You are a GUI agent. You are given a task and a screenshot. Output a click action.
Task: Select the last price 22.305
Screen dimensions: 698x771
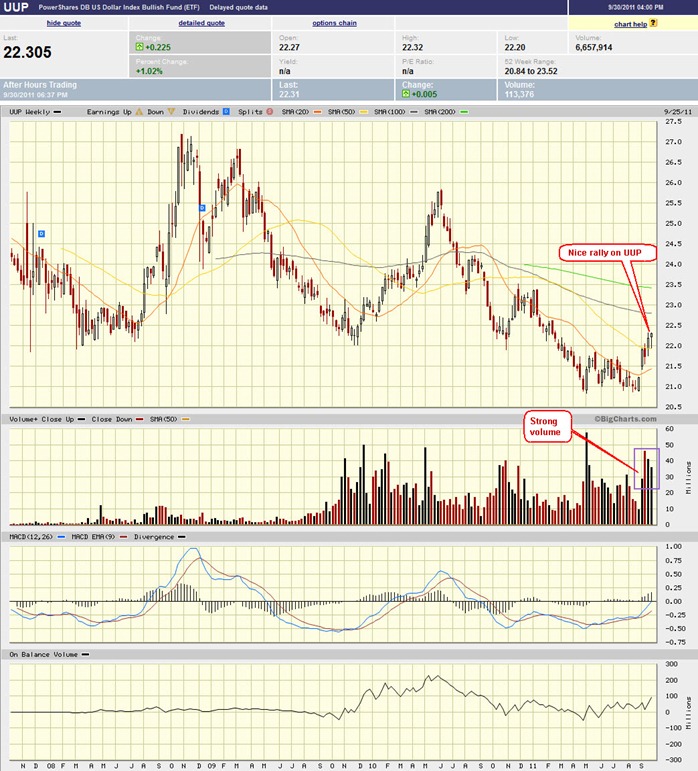pyautogui.click(x=28, y=52)
